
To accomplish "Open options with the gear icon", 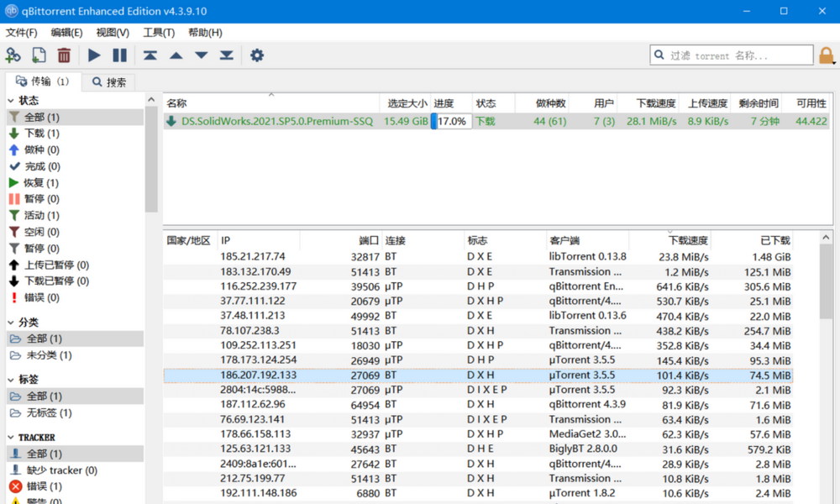I will [257, 55].
